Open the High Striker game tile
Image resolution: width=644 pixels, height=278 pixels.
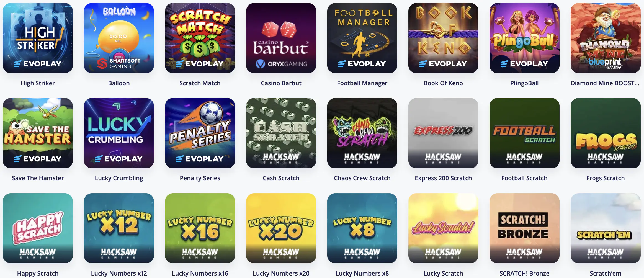click(x=38, y=38)
